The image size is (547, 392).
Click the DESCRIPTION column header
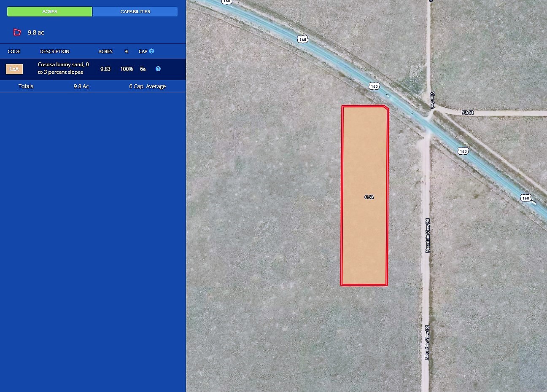[55, 51]
